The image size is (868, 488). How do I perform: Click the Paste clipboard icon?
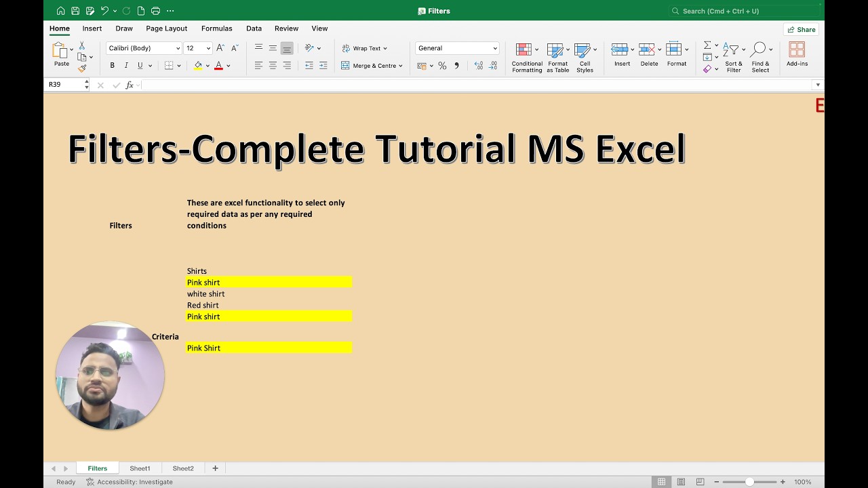tap(60, 50)
